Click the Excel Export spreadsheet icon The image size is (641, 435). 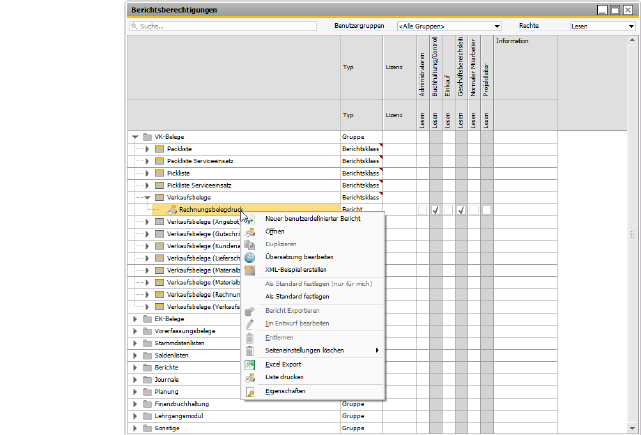[x=249, y=365]
